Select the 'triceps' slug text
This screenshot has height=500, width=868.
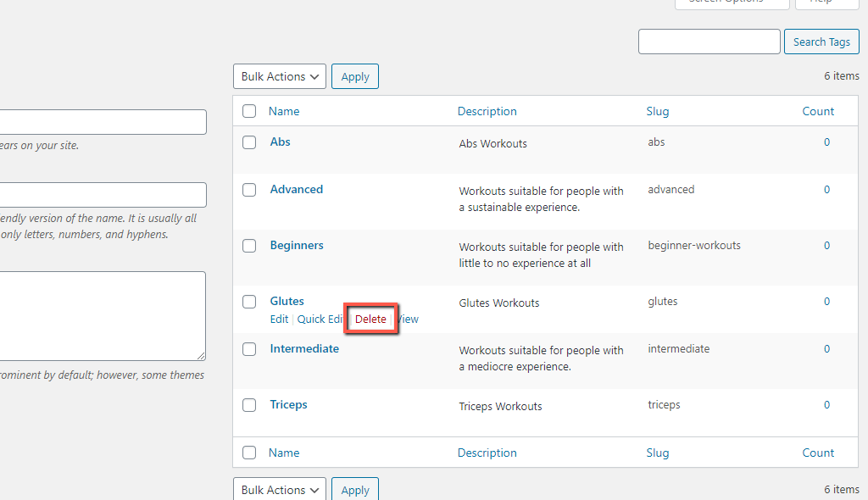point(664,405)
